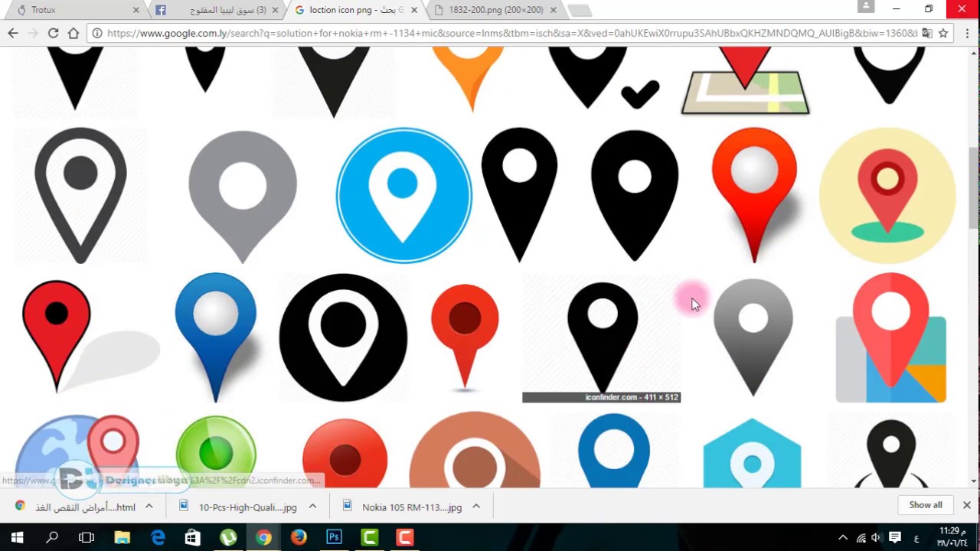Open the translate page icon
This screenshot has height=551, width=980.
(926, 33)
